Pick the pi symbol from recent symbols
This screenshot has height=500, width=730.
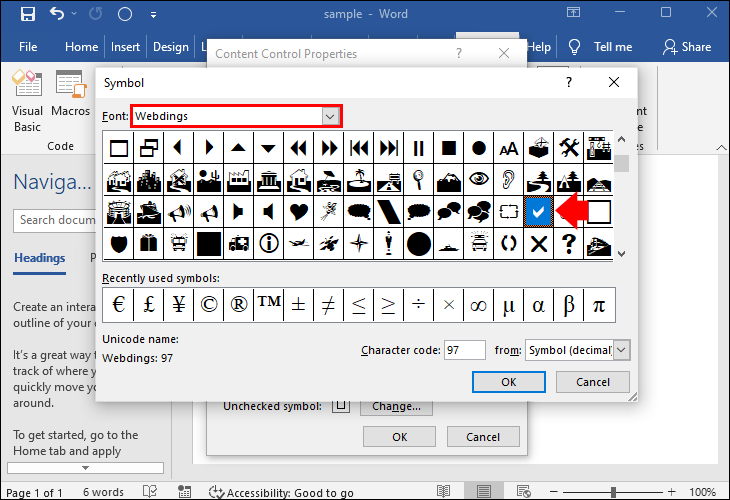(x=598, y=306)
